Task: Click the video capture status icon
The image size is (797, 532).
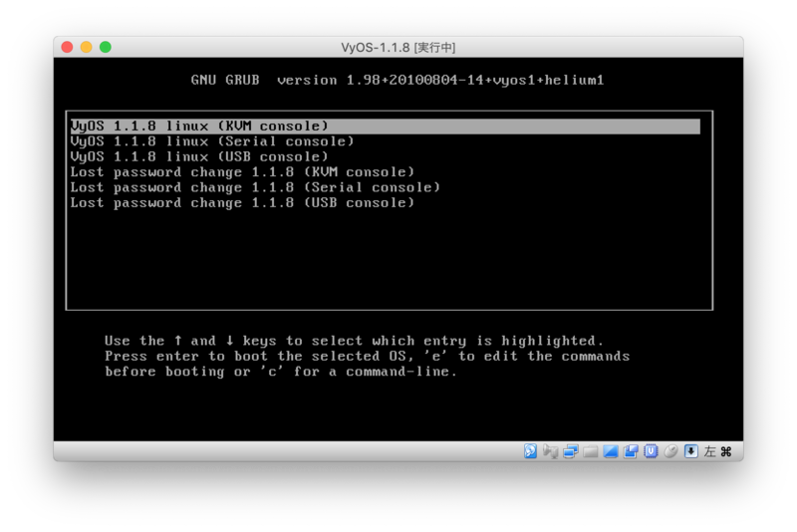Action: pos(631,450)
